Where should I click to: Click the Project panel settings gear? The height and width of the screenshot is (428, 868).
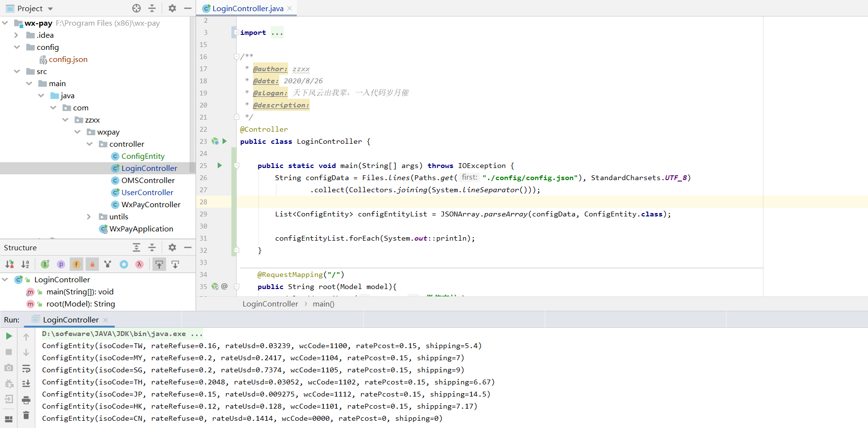172,8
